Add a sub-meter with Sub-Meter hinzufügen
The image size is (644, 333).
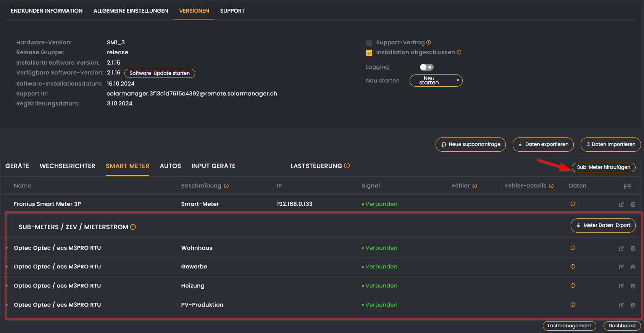[x=604, y=167]
